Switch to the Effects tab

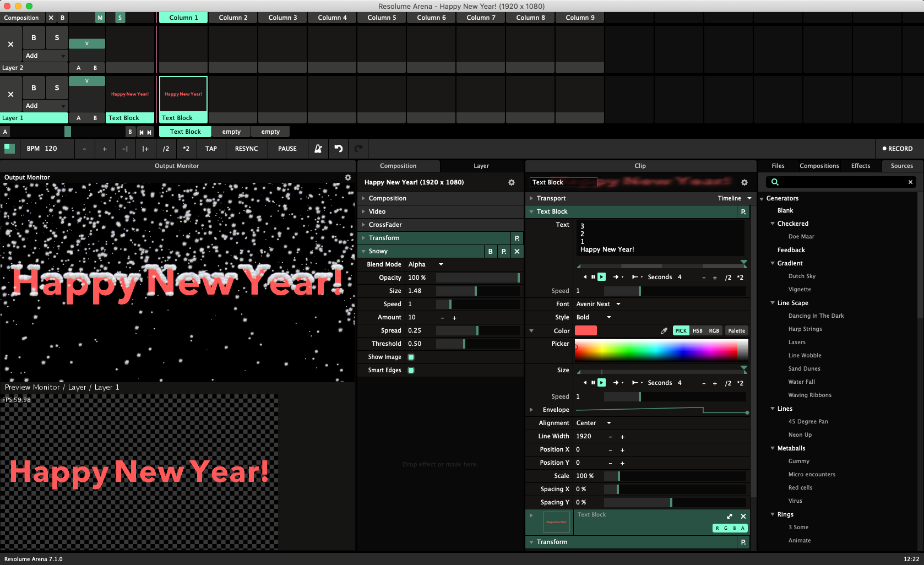click(860, 166)
